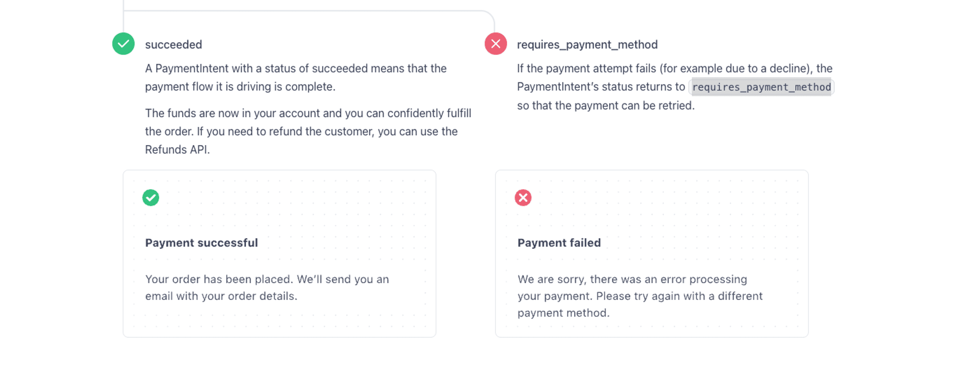Viewport: 980px width, 369px height.
Task: Click the "Payment successful" card title
Action: click(x=201, y=243)
